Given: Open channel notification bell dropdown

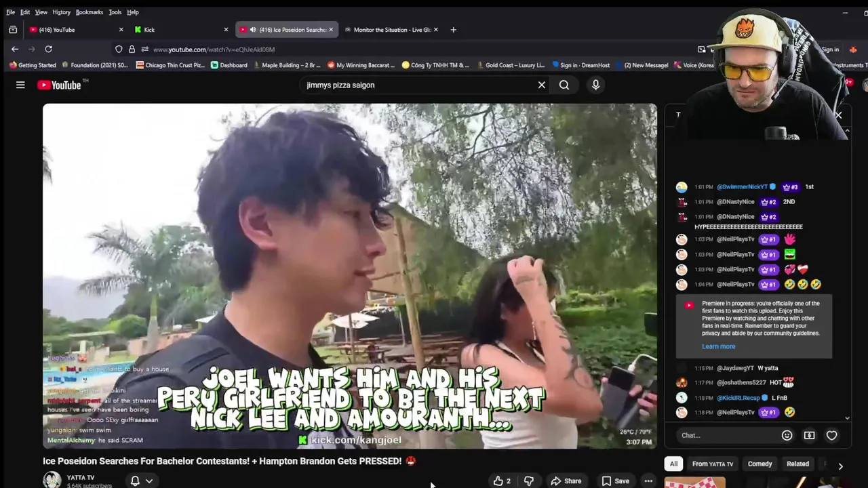Looking at the screenshot, I should pyautogui.click(x=141, y=481).
